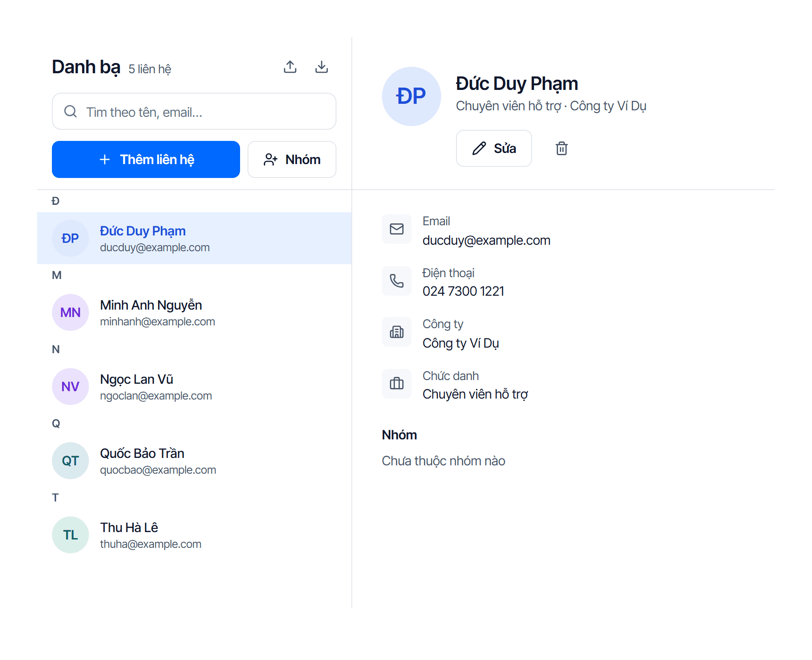Screen dimensions: 812x660
Task: Click the thuha@example.com address
Action: click(151, 544)
